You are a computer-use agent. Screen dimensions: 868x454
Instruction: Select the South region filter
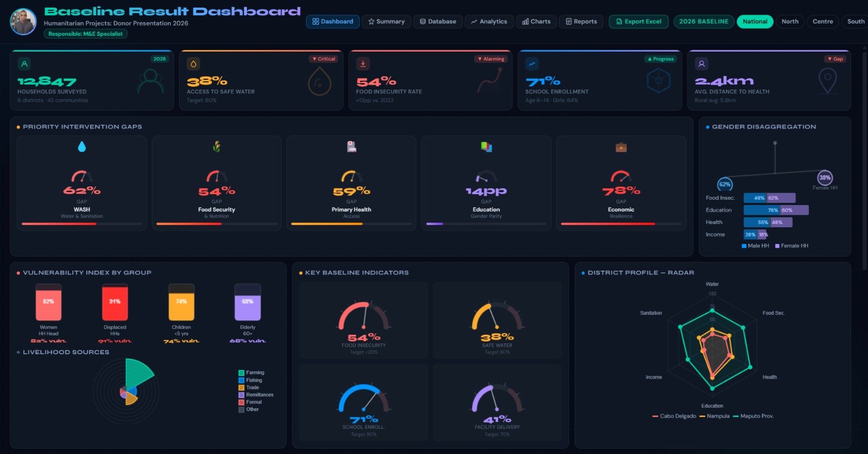(855, 22)
